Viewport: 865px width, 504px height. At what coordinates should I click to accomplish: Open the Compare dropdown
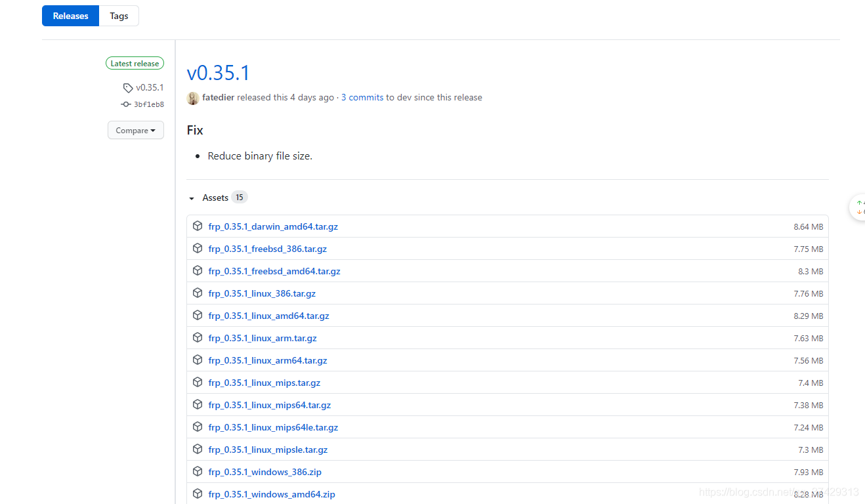(x=136, y=130)
